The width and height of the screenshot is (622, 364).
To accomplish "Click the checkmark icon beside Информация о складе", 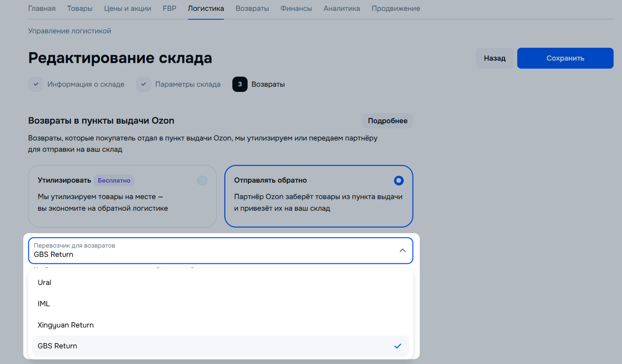I will pyautogui.click(x=36, y=84).
